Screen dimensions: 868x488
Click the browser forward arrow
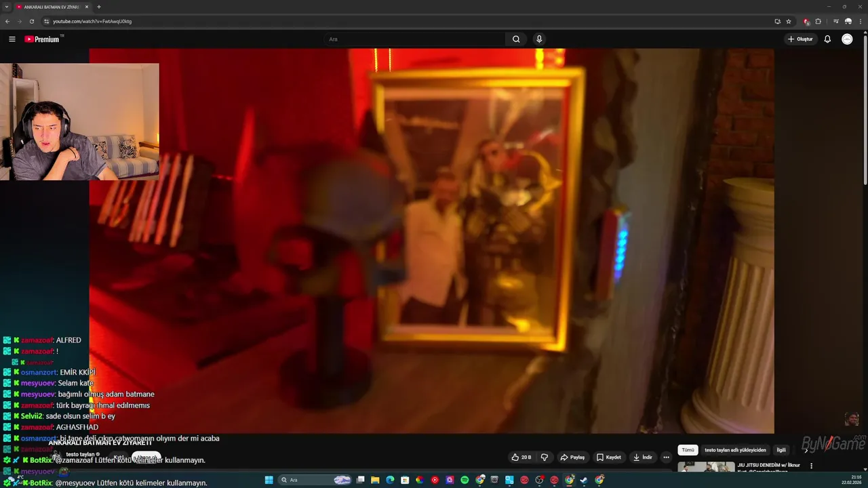(19, 21)
